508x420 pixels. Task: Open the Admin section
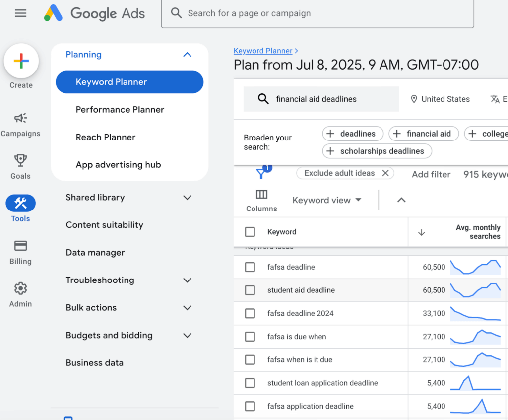click(20, 288)
